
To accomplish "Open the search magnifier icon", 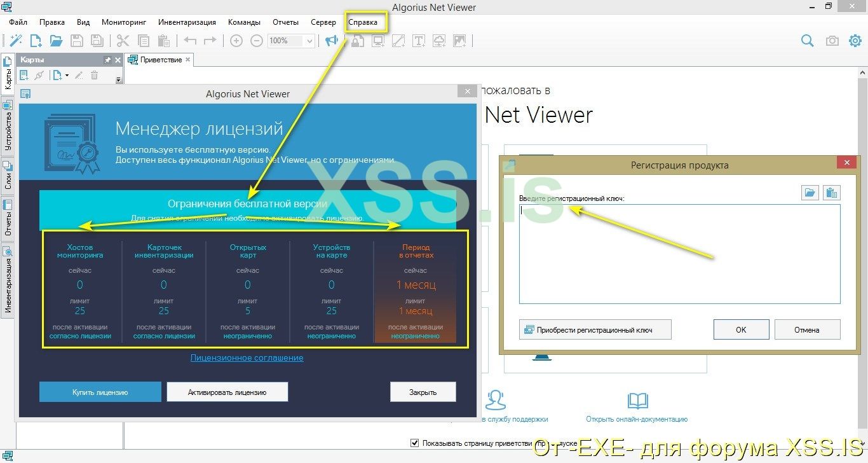I will pyautogui.click(x=808, y=41).
